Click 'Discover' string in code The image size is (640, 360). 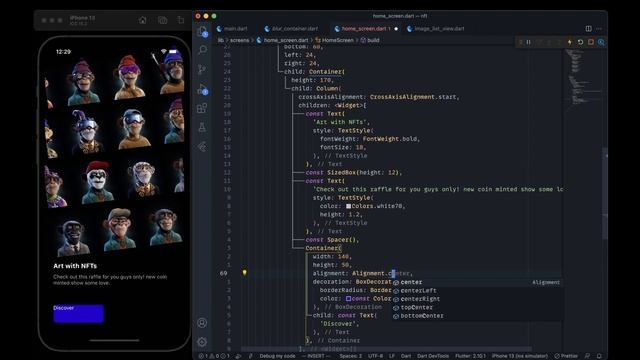pyautogui.click(x=340, y=324)
